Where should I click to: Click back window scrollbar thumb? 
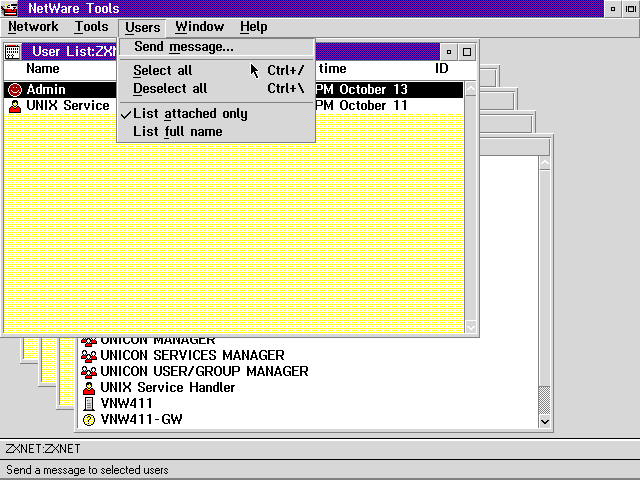coord(545,400)
